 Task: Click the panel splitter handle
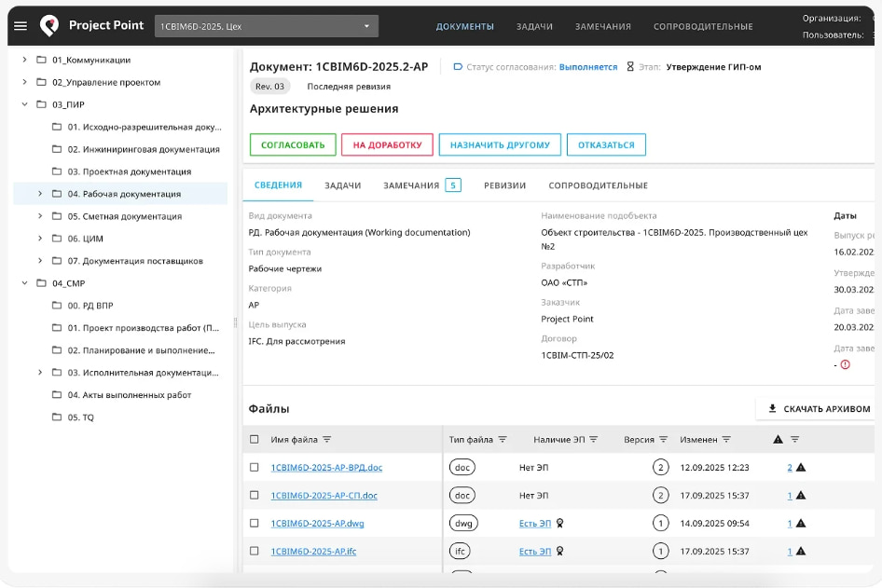pos(235,323)
